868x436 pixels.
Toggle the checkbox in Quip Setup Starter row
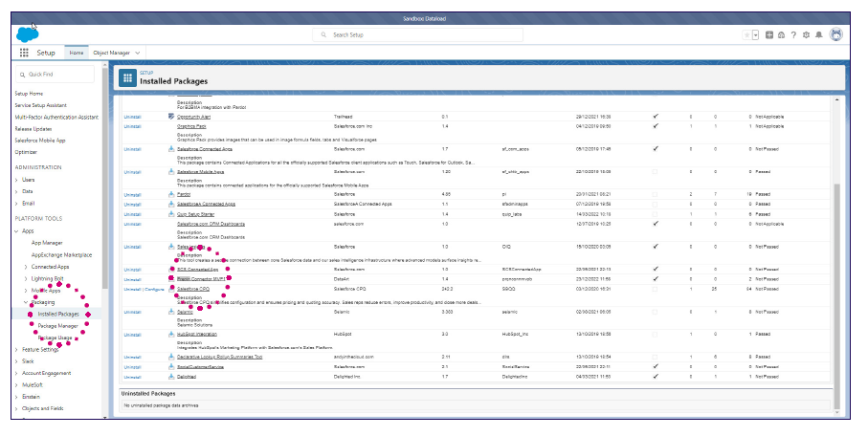(x=655, y=214)
